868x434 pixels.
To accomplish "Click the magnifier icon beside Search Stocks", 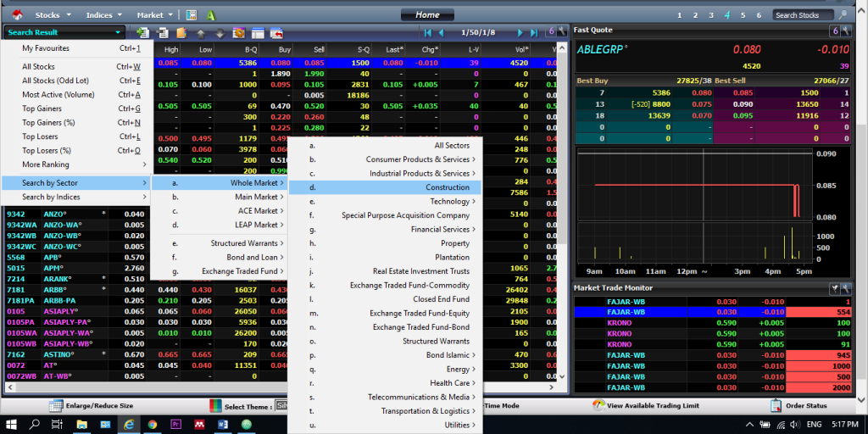I will 843,15.
